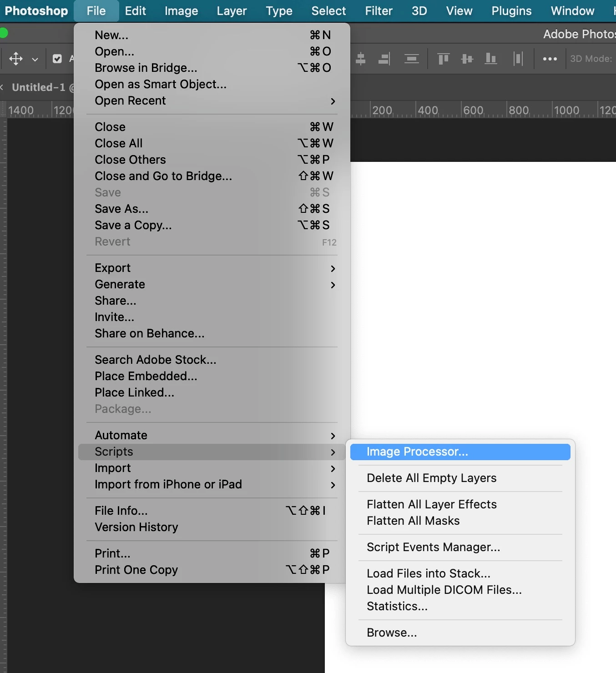Choose Place Embedded...
Screen dimensions: 616x673
point(212,376)
